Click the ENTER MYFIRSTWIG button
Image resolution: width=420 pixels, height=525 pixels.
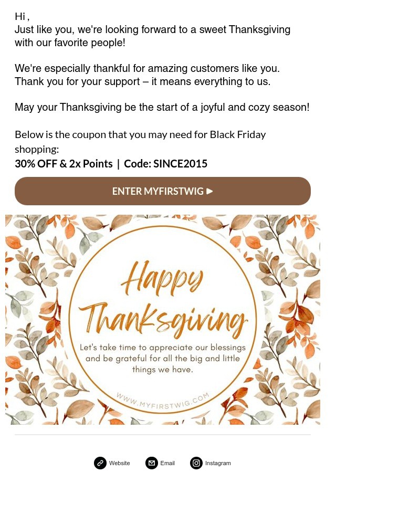tap(163, 191)
